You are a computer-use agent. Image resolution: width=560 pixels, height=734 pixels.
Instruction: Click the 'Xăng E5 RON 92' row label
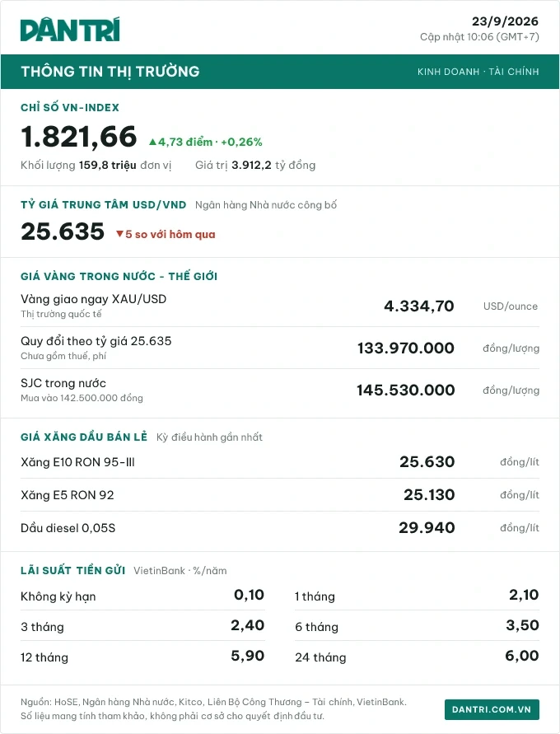pyautogui.click(x=68, y=495)
